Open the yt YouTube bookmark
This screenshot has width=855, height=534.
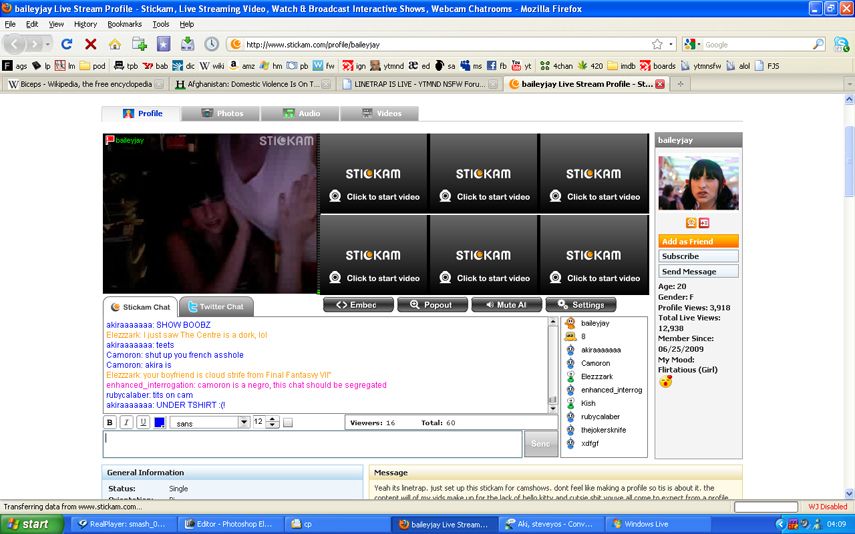click(x=521, y=66)
